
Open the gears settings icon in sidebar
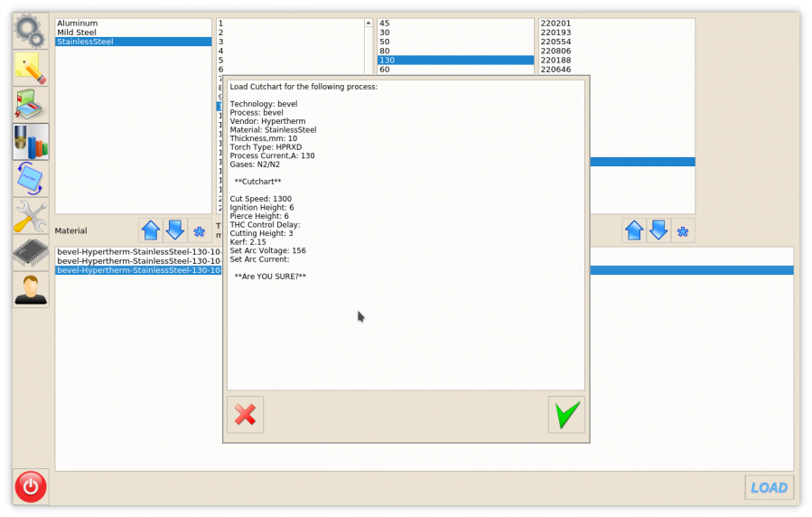click(x=30, y=31)
